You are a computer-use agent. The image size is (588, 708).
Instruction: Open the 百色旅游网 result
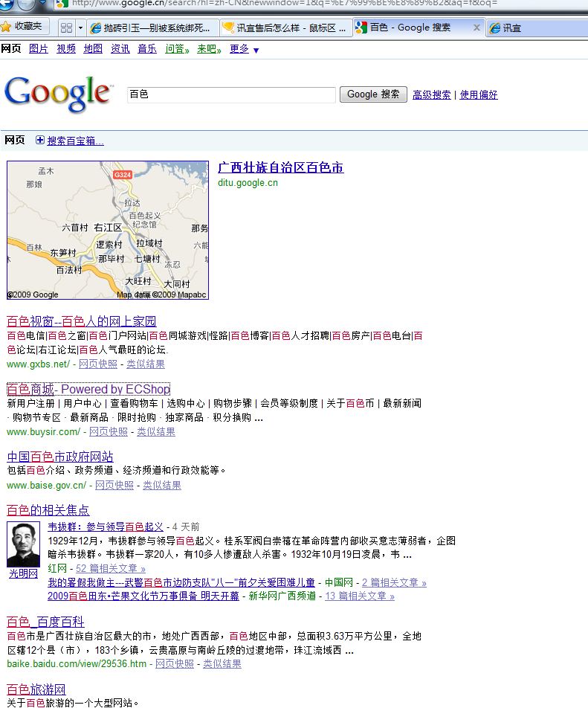coord(36,689)
